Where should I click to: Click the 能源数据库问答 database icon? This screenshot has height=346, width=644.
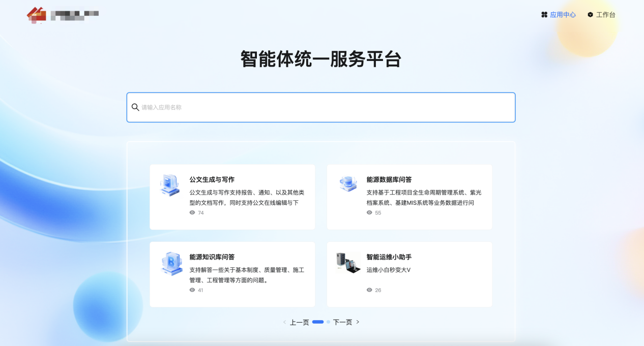[348, 183]
